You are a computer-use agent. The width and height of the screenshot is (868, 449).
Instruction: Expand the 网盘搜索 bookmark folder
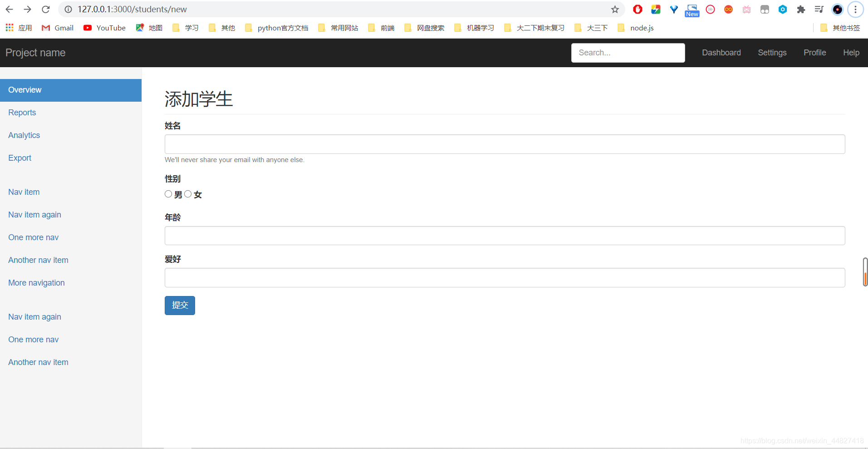pos(424,28)
